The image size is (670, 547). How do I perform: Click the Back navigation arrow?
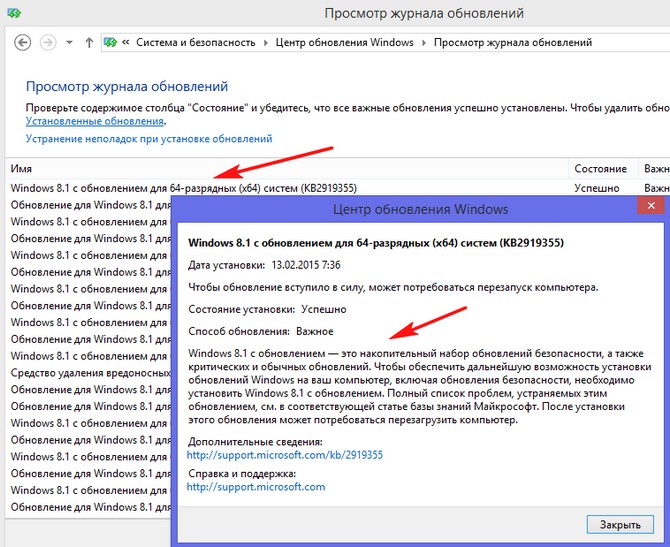pos(21,43)
